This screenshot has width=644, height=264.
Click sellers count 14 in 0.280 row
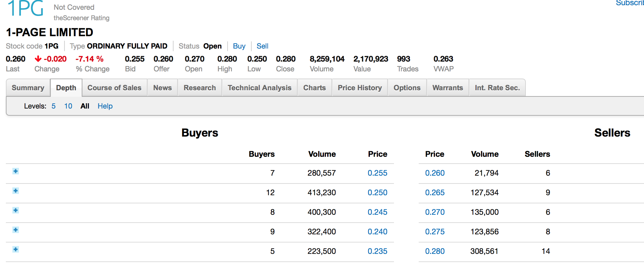pos(546,251)
